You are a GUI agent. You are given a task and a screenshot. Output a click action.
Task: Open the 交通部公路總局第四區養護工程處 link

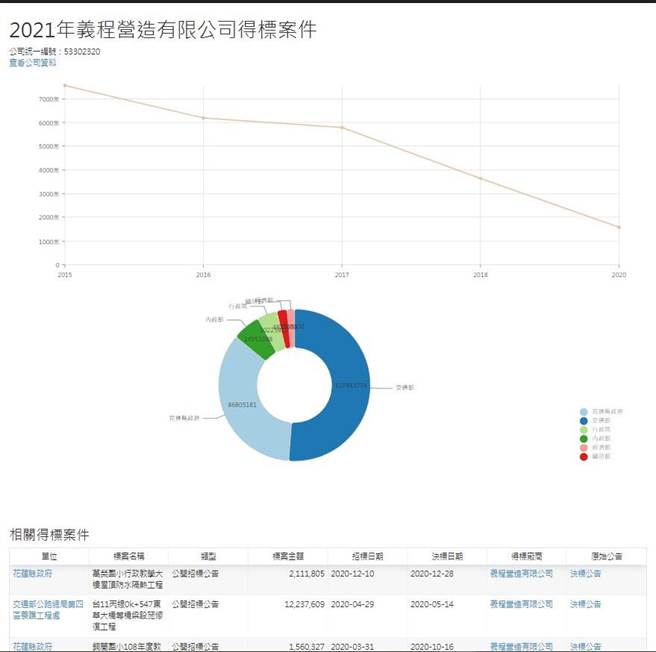click(x=48, y=609)
